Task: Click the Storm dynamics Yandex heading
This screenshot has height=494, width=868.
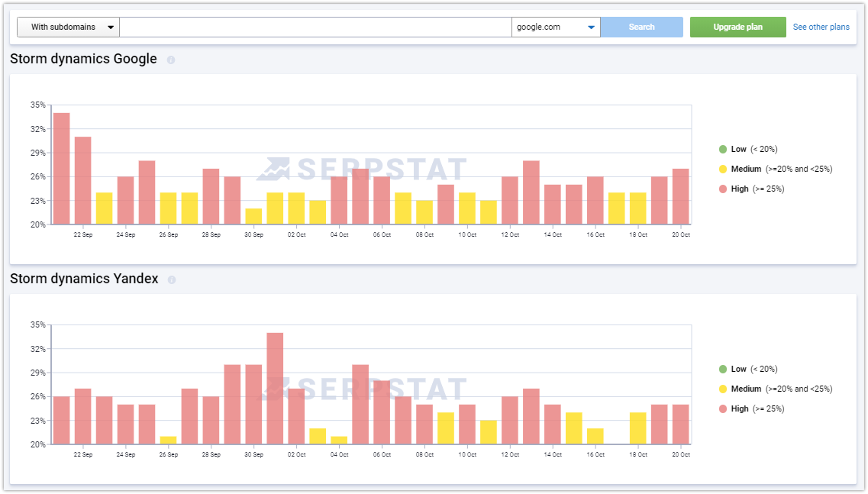Action: [84, 279]
